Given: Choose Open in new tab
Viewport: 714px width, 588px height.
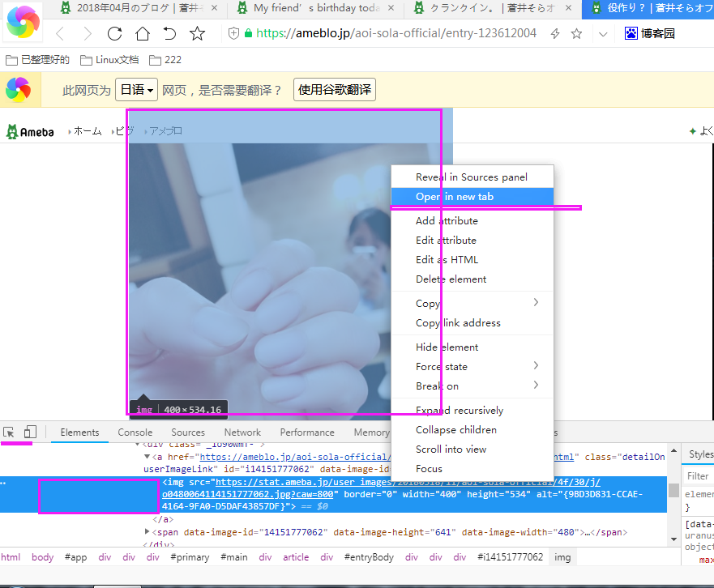Looking at the screenshot, I should pyautogui.click(x=472, y=197).
